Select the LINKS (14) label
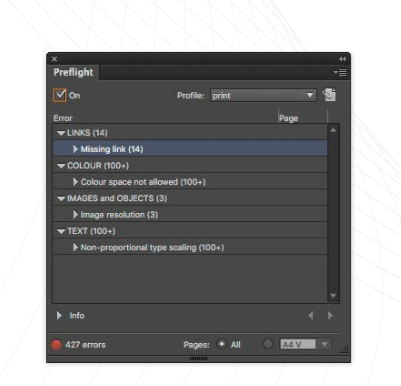 coord(87,133)
